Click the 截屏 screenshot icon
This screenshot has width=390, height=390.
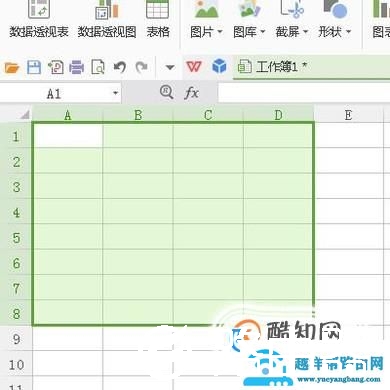click(x=292, y=9)
